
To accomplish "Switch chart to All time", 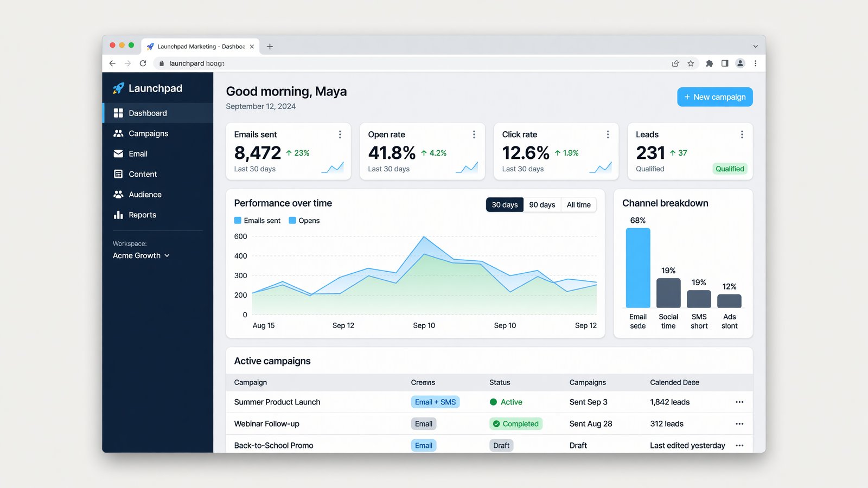I will (578, 205).
